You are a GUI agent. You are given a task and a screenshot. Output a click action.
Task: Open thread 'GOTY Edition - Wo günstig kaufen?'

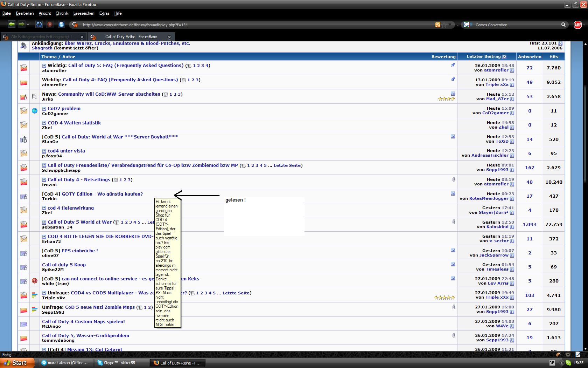[x=102, y=194]
